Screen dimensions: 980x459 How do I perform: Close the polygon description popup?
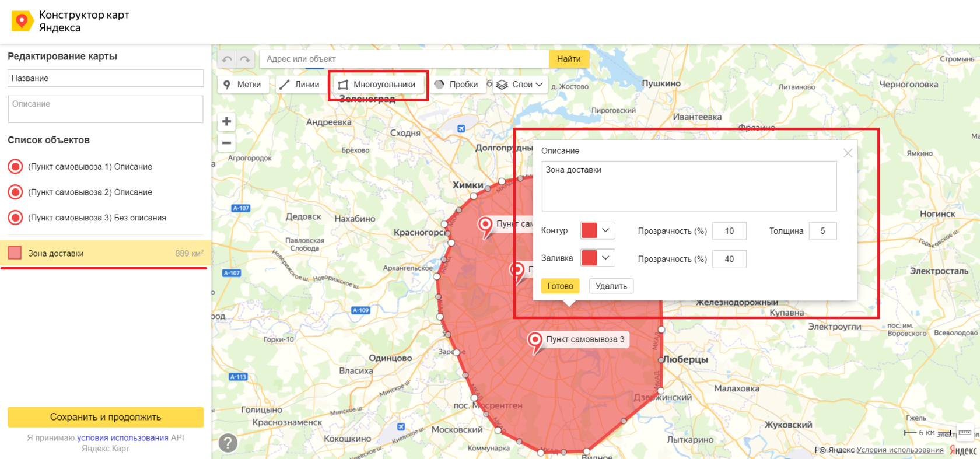click(848, 153)
